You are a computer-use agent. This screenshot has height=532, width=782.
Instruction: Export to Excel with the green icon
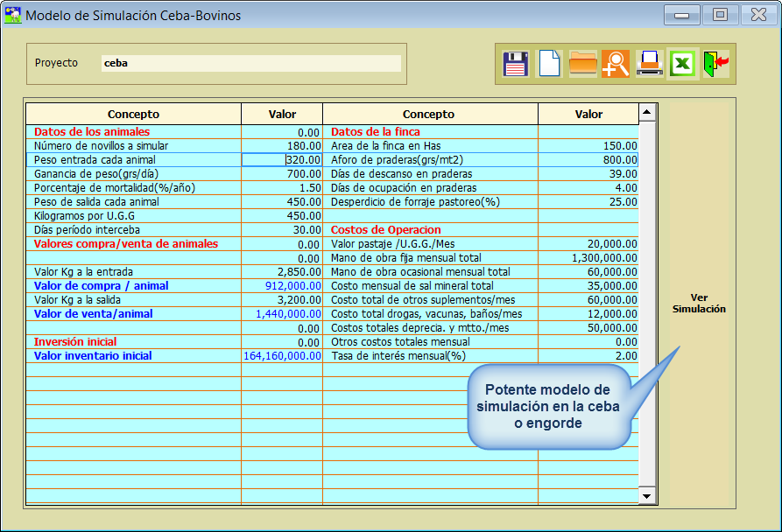click(682, 64)
